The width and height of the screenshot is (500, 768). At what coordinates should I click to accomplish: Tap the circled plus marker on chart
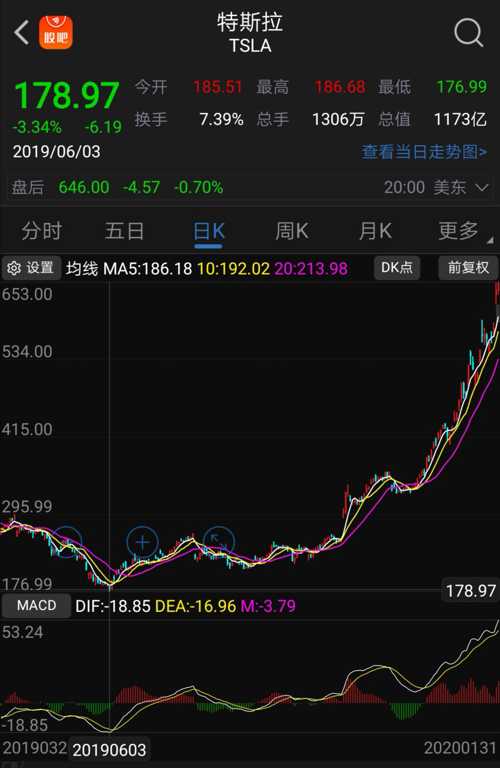click(143, 542)
